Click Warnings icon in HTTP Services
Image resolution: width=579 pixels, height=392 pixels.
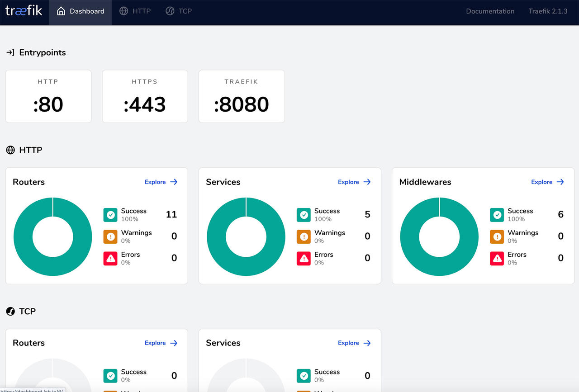coord(304,236)
